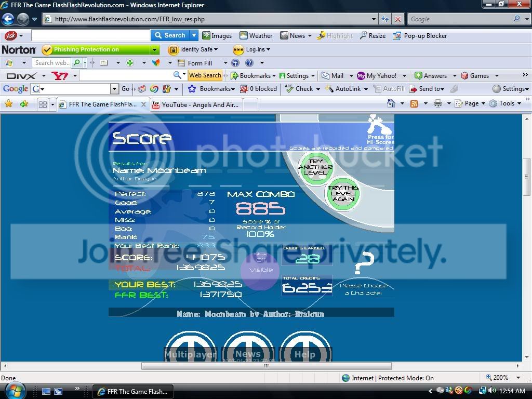Viewport: 532px width, 399px height.
Task: Click the home icon in IE command bar
Action: point(391,103)
